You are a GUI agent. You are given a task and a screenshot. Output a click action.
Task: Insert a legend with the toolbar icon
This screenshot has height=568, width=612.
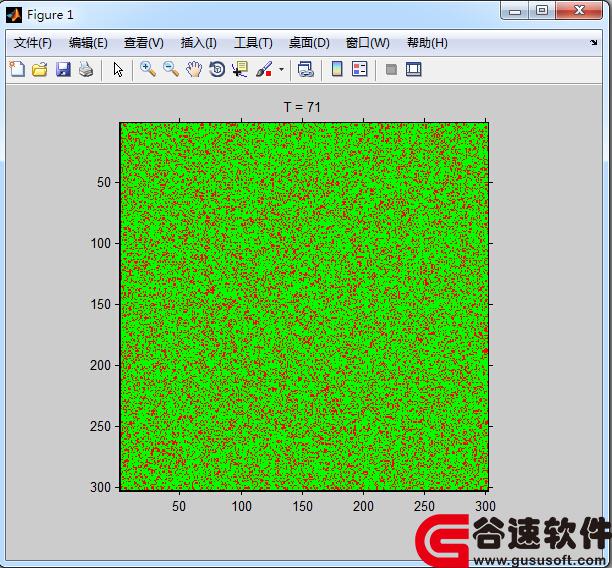pyautogui.click(x=360, y=69)
